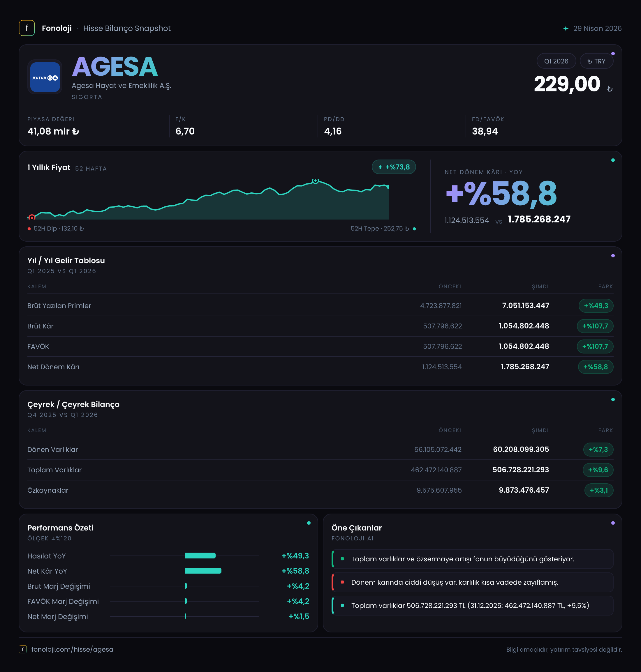The height and width of the screenshot is (672, 641).
Task: Click the Hasılat YoY performance bar
Action: [x=200, y=556]
